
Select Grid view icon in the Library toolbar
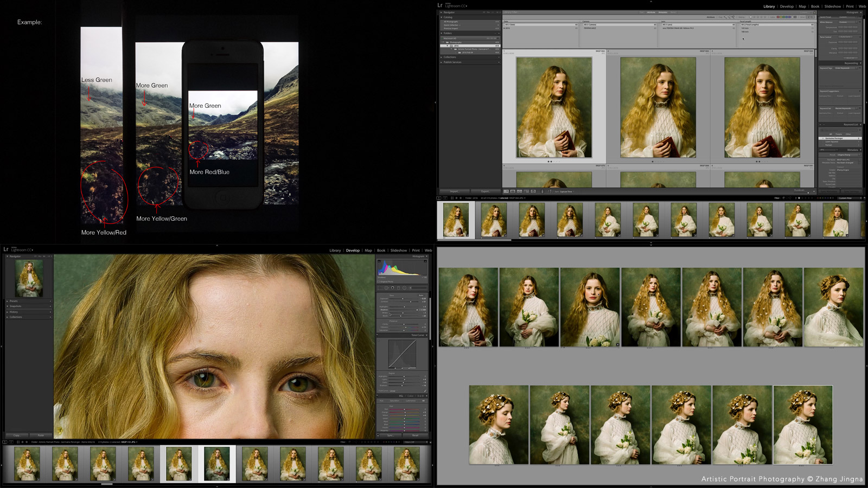click(x=506, y=191)
